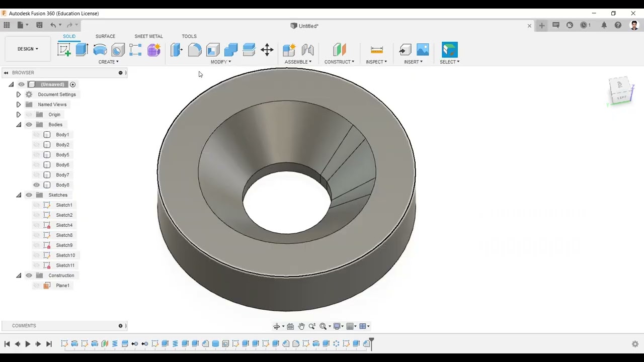Select the Move/Copy tool
Image resolution: width=644 pixels, height=362 pixels.
coord(267,49)
